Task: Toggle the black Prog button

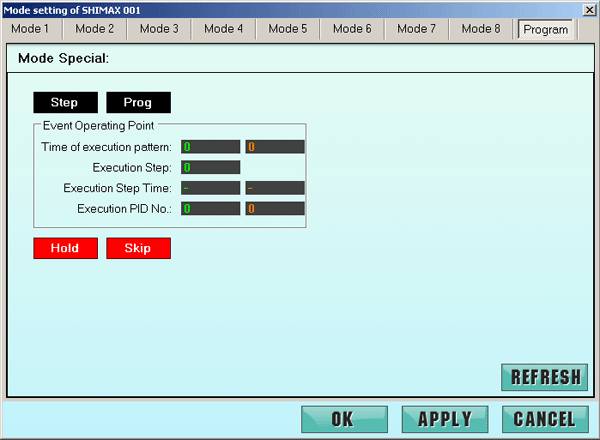Action: (x=138, y=103)
